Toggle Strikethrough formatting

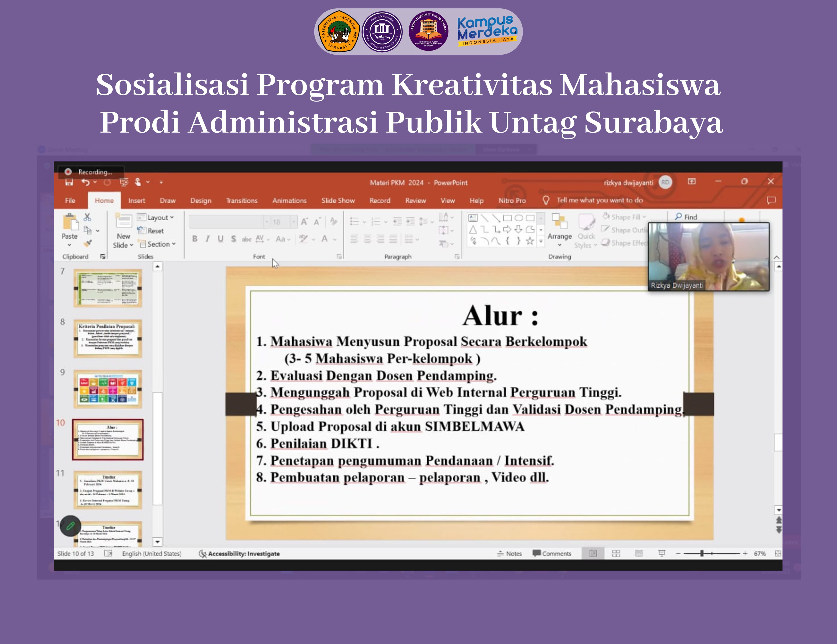246,239
